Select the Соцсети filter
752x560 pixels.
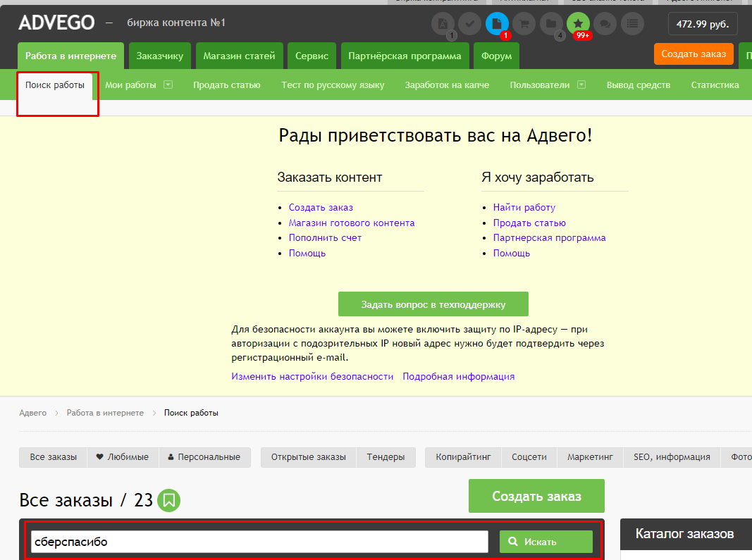point(529,457)
